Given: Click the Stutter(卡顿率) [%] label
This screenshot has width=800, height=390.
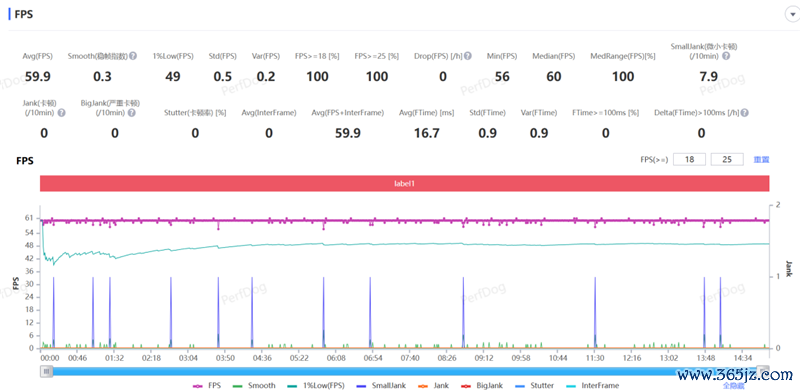Looking at the screenshot, I should (195, 113).
